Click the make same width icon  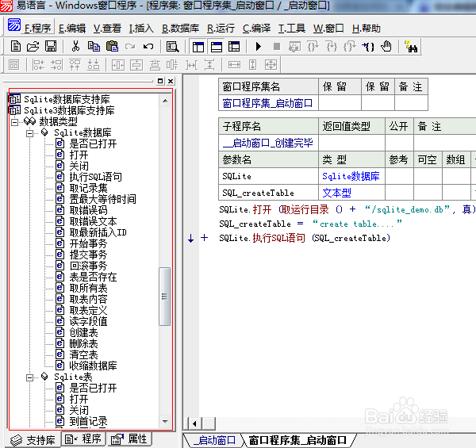pos(234,64)
